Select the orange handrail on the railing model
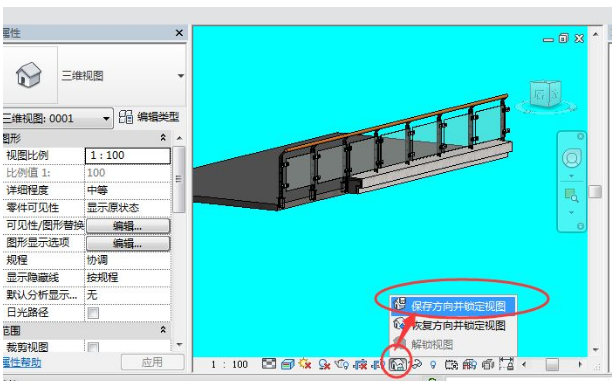Viewport: 614px width, 381px height. coord(395,123)
